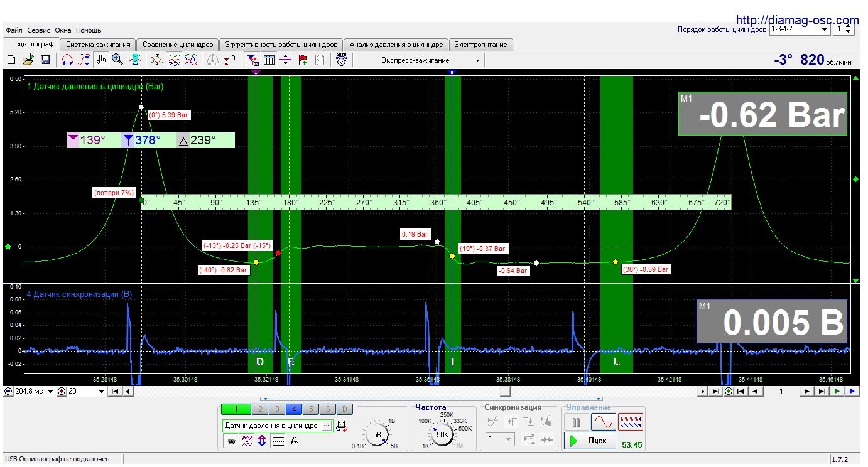The width and height of the screenshot is (868, 467).
Task: Add a marker with the red flag icon
Action: pyautogui.click(x=303, y=60)
